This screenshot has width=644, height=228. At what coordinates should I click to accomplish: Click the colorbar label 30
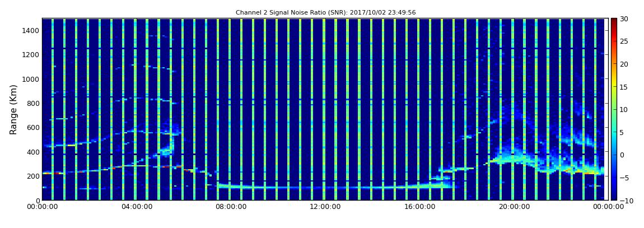point(624,19)
